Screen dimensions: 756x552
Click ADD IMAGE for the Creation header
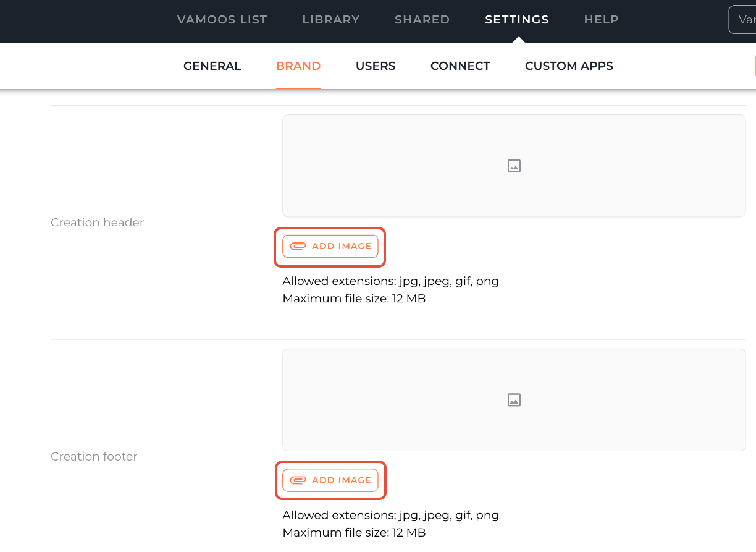(x=330, y=246)
